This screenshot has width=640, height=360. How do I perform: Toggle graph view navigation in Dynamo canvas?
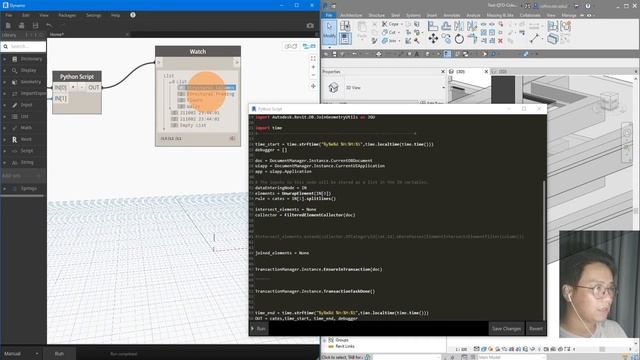pos(309,46)
